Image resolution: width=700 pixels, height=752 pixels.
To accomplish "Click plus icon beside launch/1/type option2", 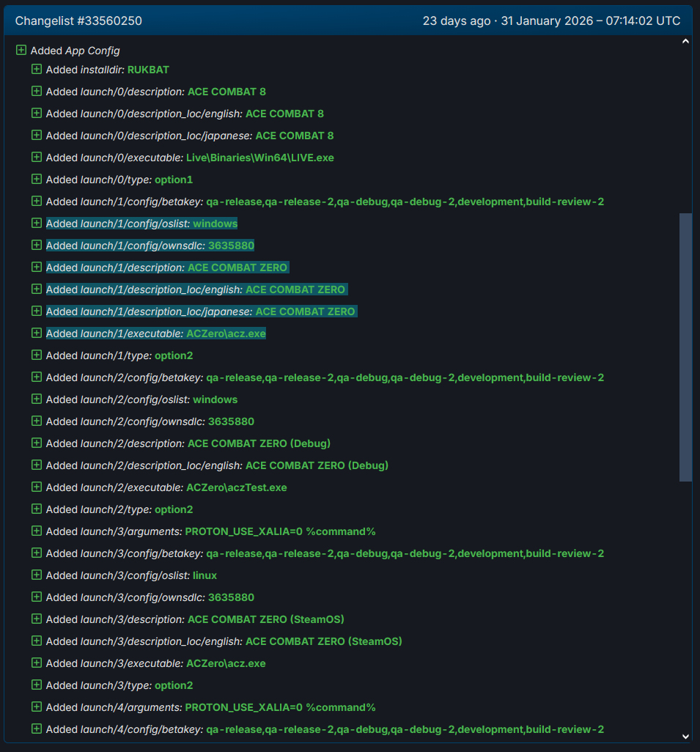I will click(37, 355).
